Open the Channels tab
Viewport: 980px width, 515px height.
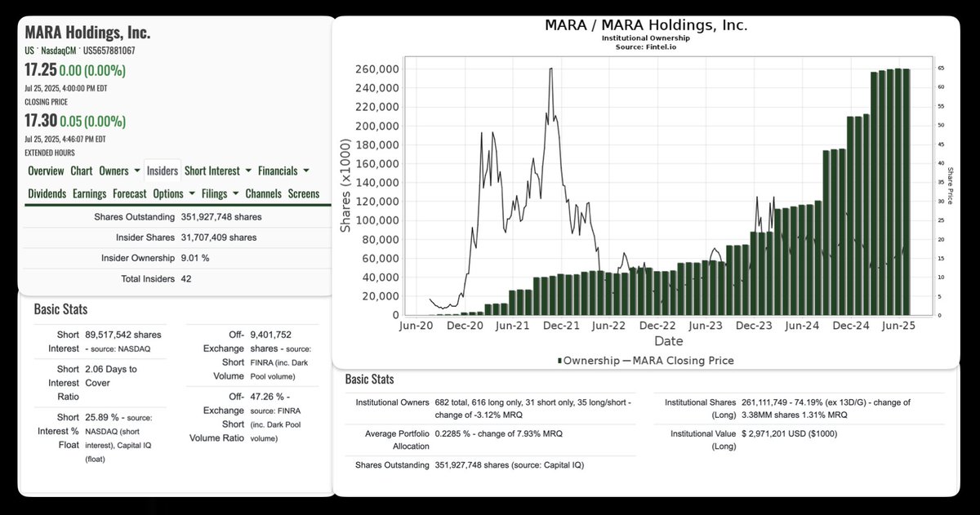(x=263, y=193)
